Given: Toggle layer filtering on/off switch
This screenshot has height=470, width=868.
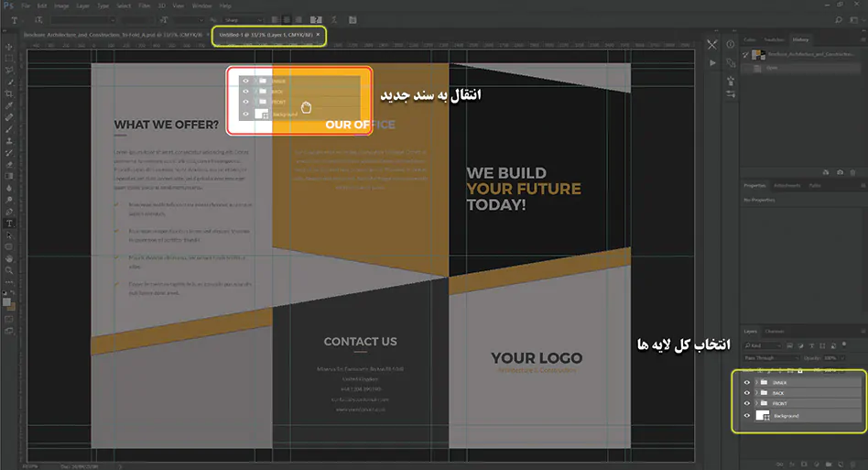Looking at the screenshot, I should pos(844,344).
